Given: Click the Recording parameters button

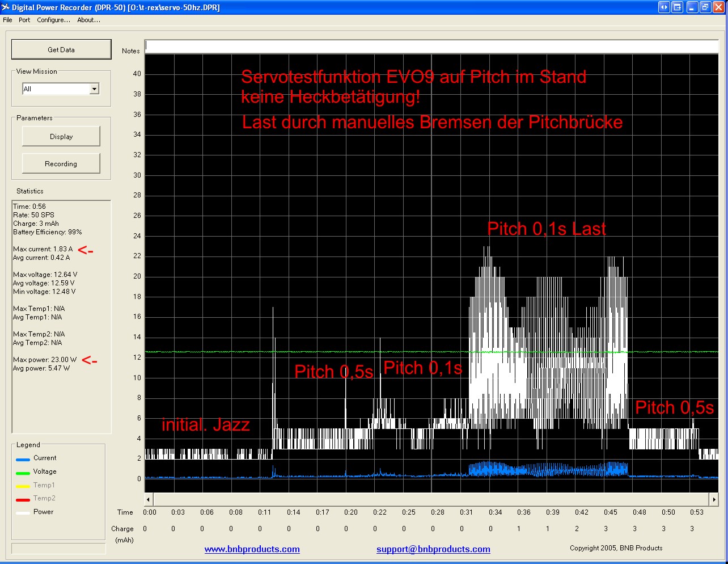Looking at the screenshot, I should click(61, 163).
